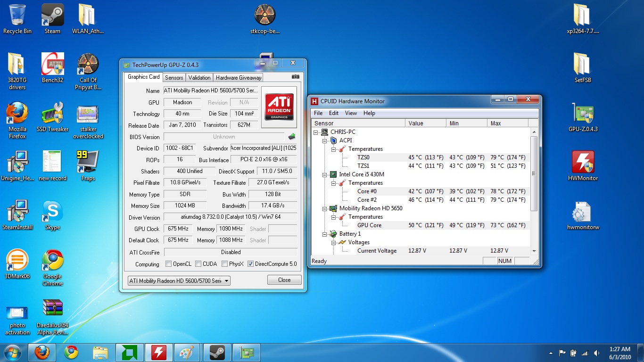Launch the Call Of Pripyat shortcut
Screen dimensions: 644x362
[x=88, y=71]
